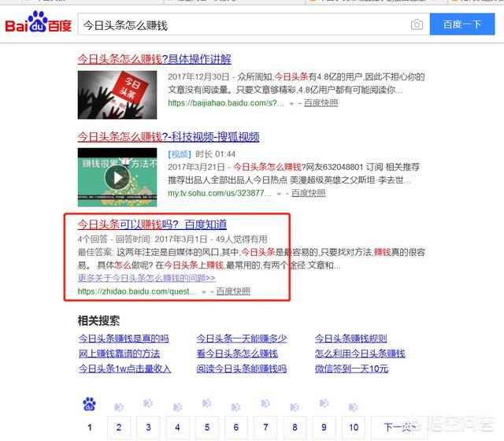Click the paw icon above page 5

(206, 403)
